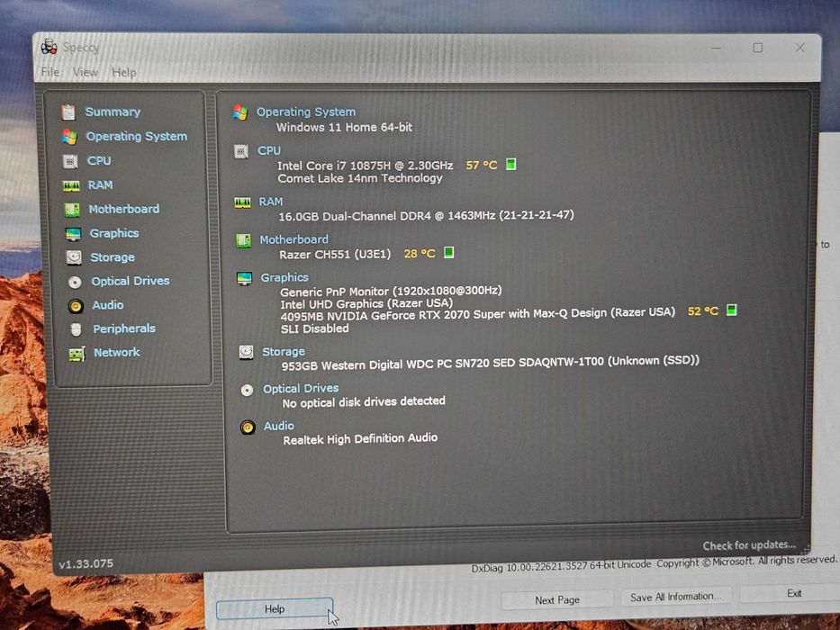Screen dimensions: 840x630
Task: Open the CPU section in sidebar
Action: coord(98,161)
